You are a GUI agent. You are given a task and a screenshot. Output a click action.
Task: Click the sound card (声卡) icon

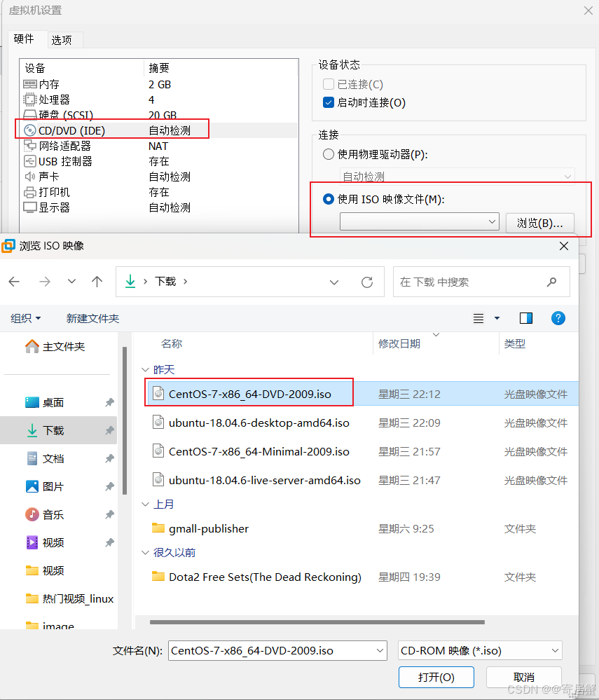pyautogui.click(x=30, y=177)
